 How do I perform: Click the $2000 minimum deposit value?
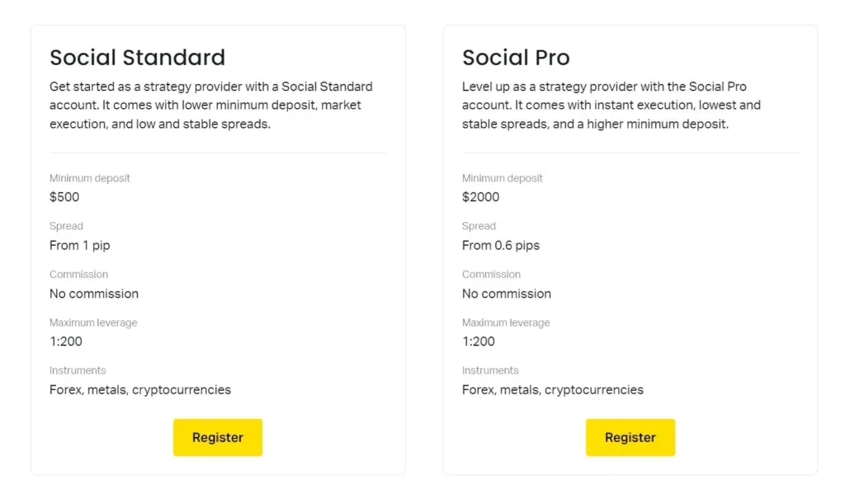click(x=479, y=197)
